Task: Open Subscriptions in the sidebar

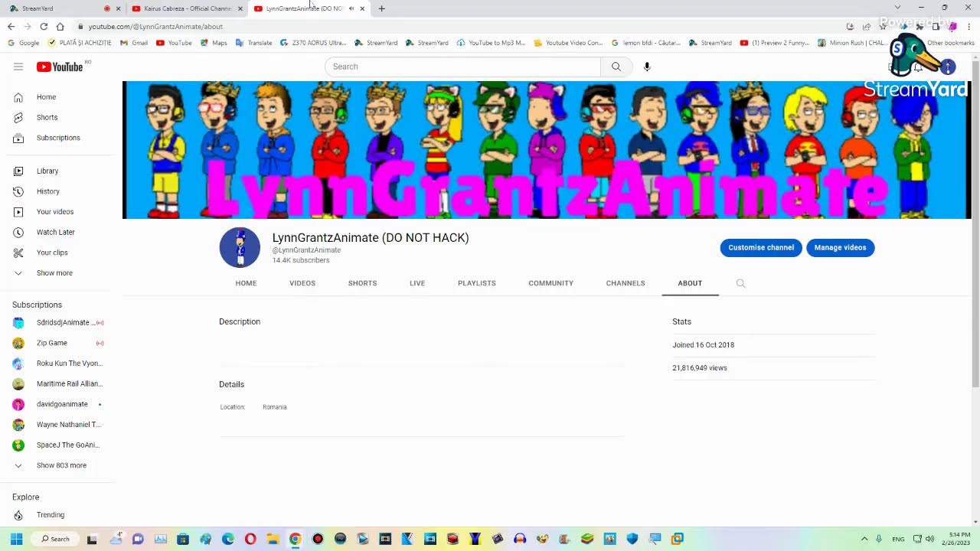Action: click(x=58, y=138)
